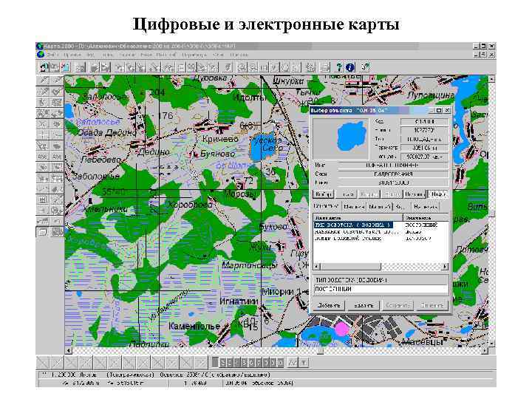Viewport: 532px width, 399px height.
Task: Click left arrow of semantics list scrollbar
Action: click(x=316, y=267)
